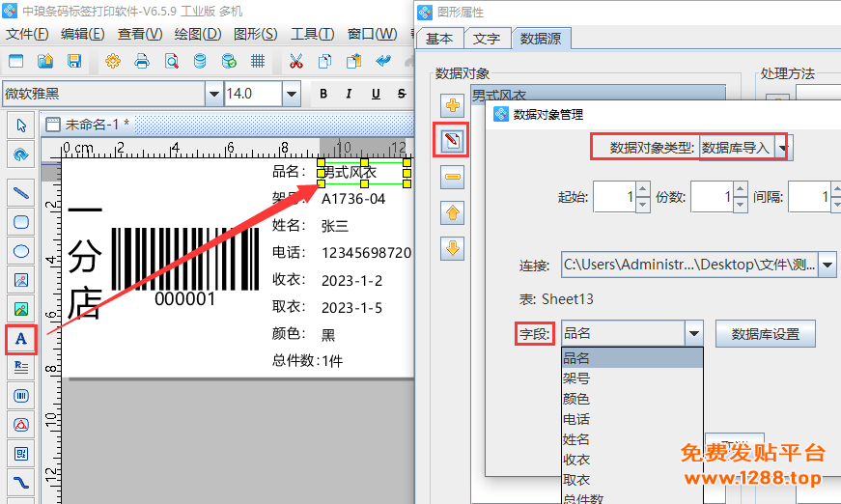This screenshot has width=841, height=504.
Task: Toggle bold B formatting
Action: pos(323,94)
